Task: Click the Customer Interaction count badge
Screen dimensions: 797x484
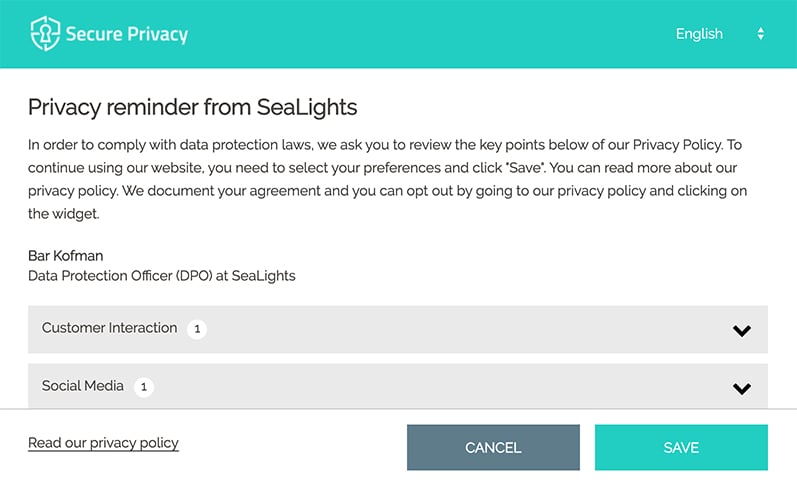Action: pyautogui.click(x=197, y=329)
